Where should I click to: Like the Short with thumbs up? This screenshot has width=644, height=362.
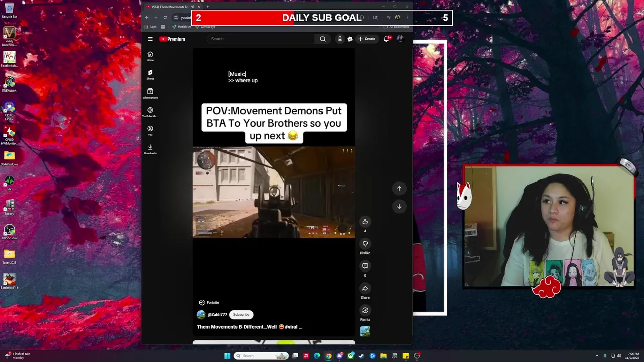[x=365, y=222]
